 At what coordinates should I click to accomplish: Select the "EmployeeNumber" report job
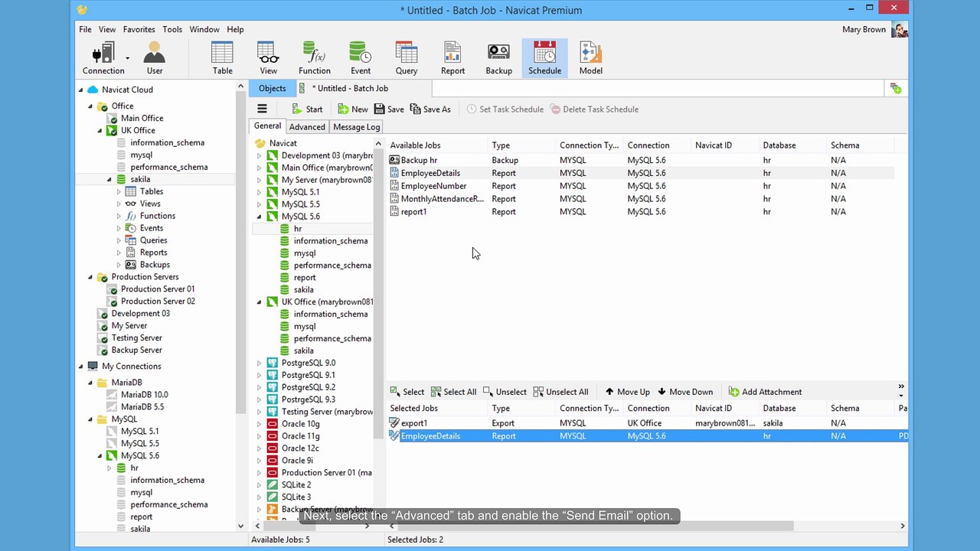(433, 186)
